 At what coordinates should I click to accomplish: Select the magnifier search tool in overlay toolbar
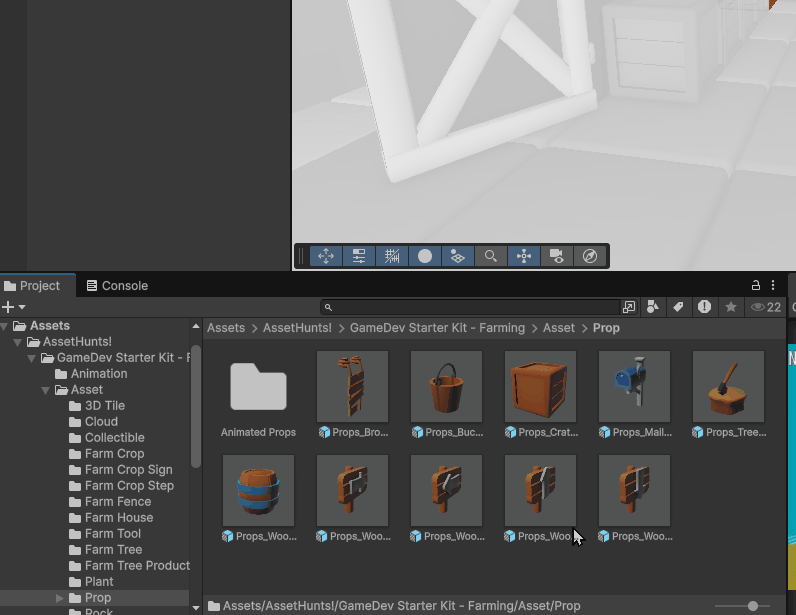[x=491, y=256]
